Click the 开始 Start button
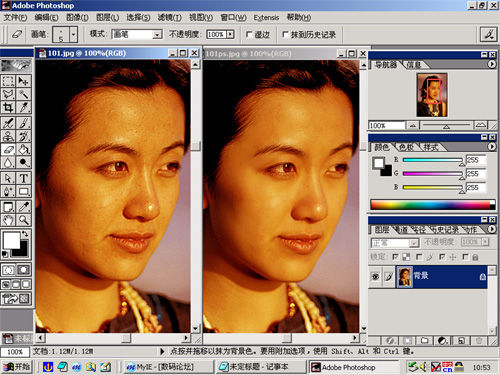This screenshot has height=375, width=500. click(x=17, y=367)
